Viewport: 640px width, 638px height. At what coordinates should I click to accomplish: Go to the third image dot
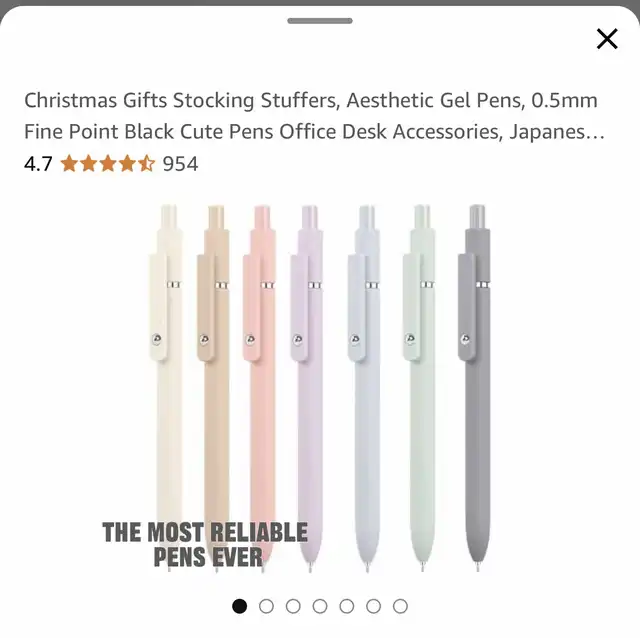click(293, 606)
